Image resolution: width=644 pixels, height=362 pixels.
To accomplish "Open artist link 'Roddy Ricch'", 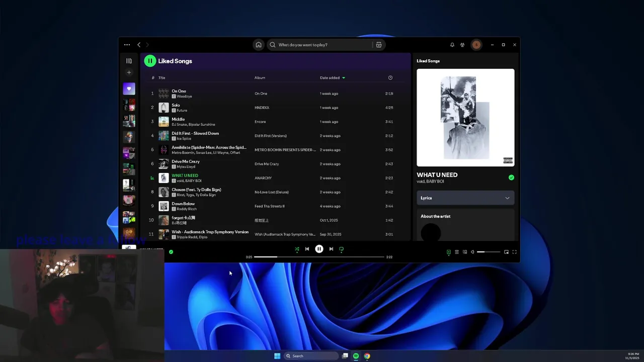I will tap(187, 209).
